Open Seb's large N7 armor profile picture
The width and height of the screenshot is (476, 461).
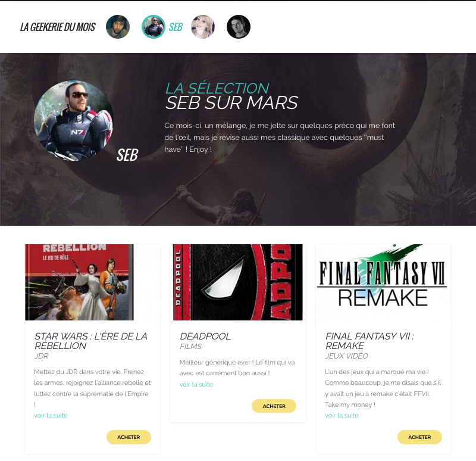74,121
